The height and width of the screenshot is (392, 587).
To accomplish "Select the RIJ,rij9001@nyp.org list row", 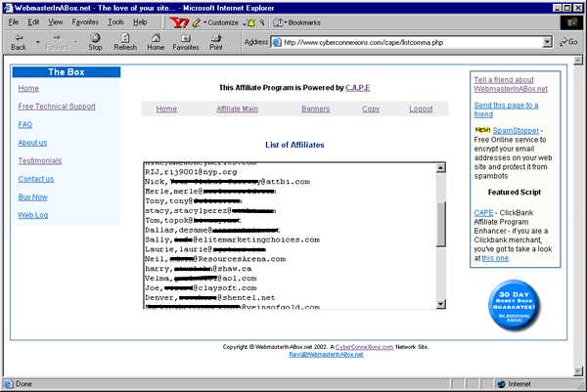I will [x=191, y=172].
